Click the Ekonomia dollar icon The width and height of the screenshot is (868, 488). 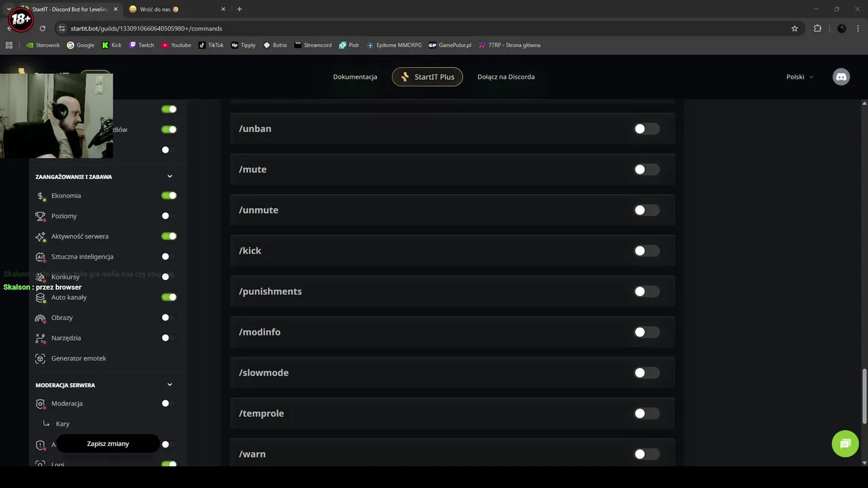pos(41,196)
